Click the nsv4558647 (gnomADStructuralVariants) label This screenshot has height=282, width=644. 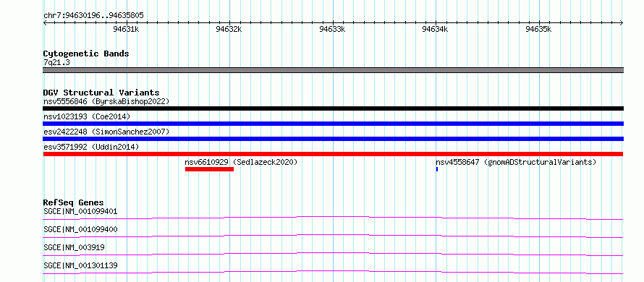pyautogui.click(x=516, y=162)
